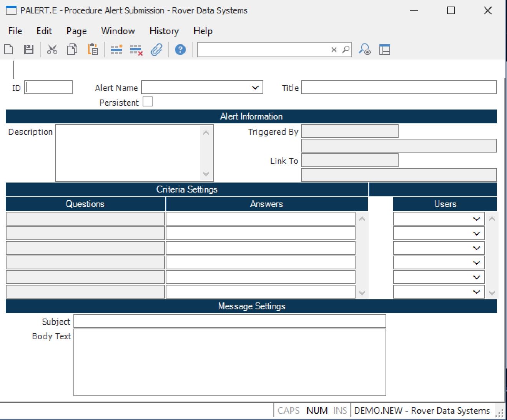The height and width of the screenshot is (420, 507).
Task: Click the Save disk icon
Action: click(x=29, y=50)
